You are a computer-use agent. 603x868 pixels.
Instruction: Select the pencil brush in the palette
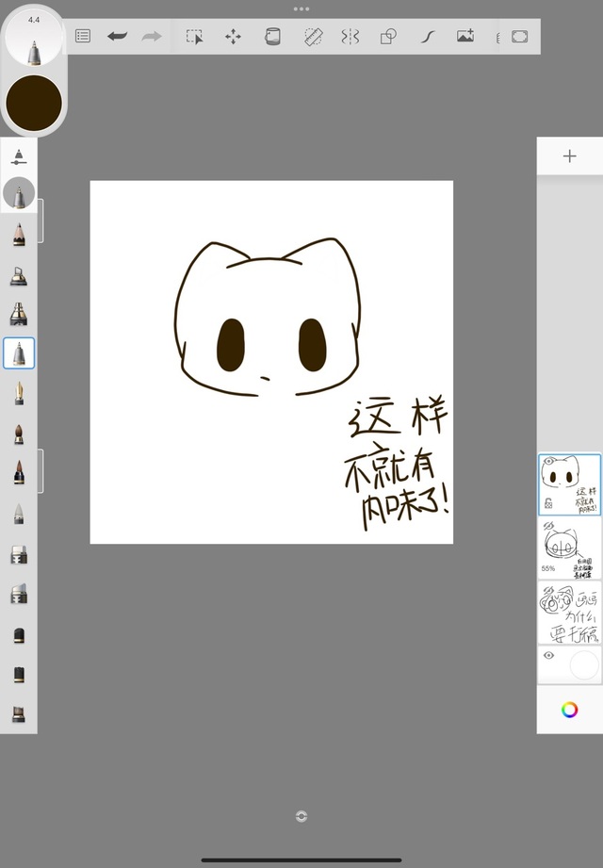click(x=19, y=234)
